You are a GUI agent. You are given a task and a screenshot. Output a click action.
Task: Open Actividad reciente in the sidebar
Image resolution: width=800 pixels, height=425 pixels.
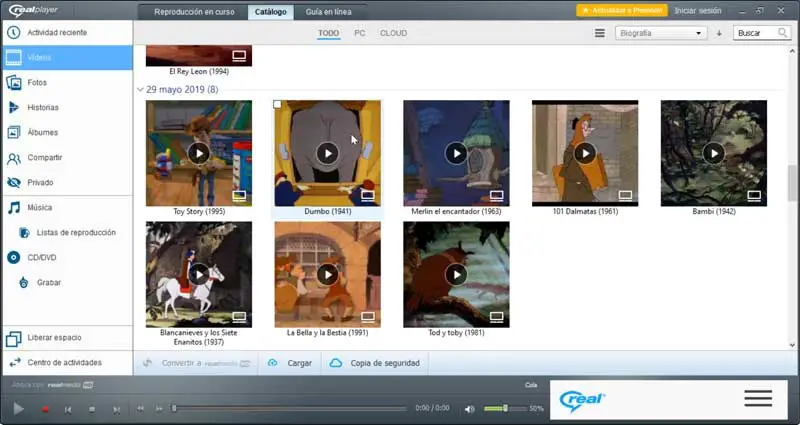66,33
